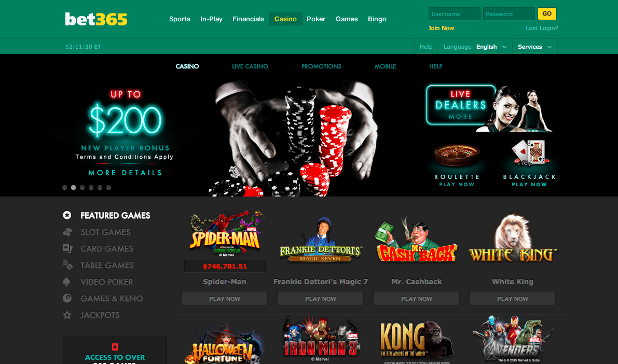The image size is (618, 364).
Task: Select the first carousel slide dot
Action: (x=65, y=188)
